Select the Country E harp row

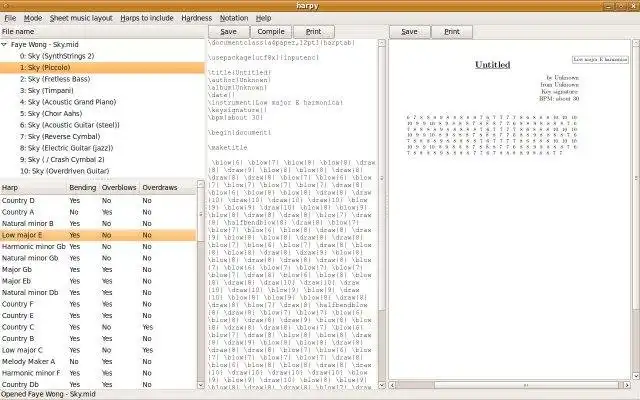[x=98, y=316]
